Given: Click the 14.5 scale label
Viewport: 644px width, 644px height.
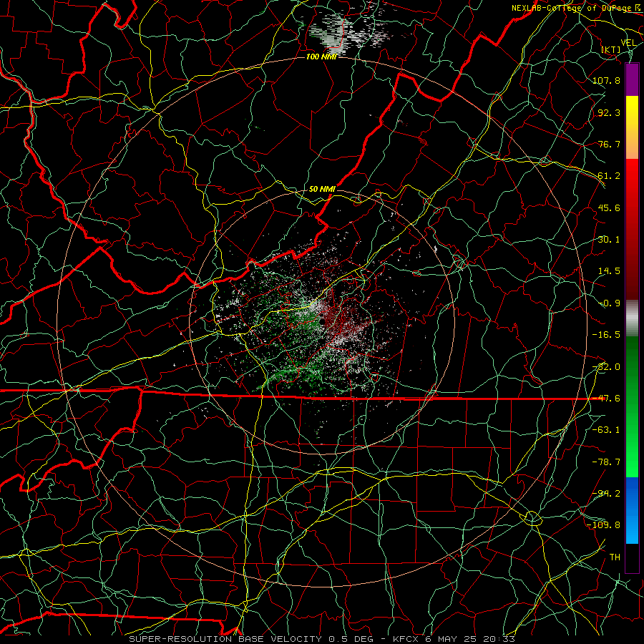Looking at the screenshot, I should click(x=609, y=271).
